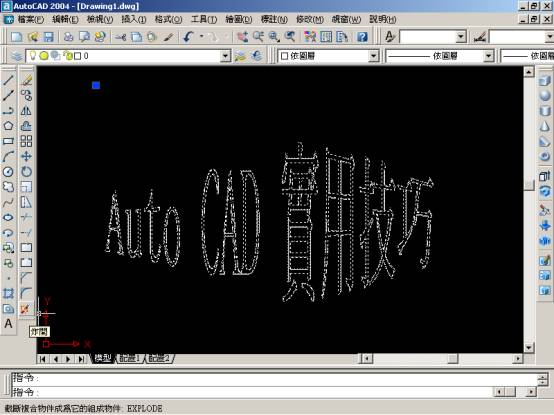Open the 檔案(F) menu

coord(31,19)
